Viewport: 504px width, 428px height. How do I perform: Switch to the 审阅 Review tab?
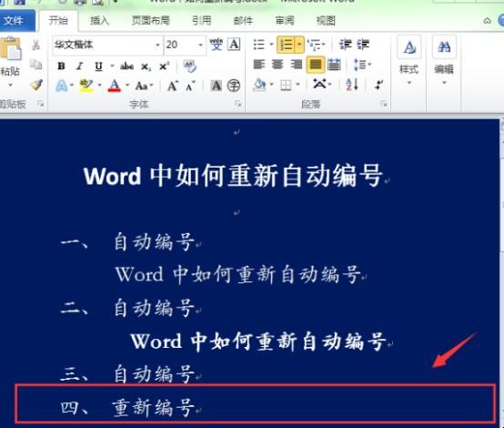pyautogui.click(x=285, y=21)
